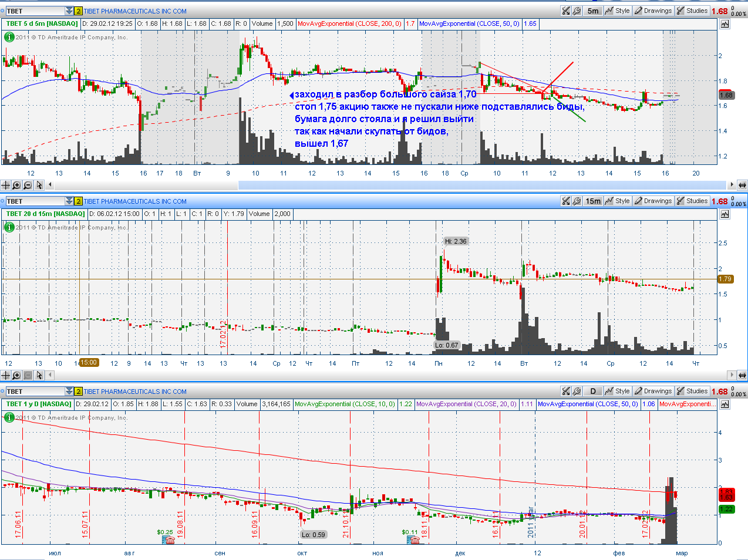The width and height of the screenshot is (748, 560).
Task: Zoom in using magnifier under 5m chart
Action: click(16, 185)
